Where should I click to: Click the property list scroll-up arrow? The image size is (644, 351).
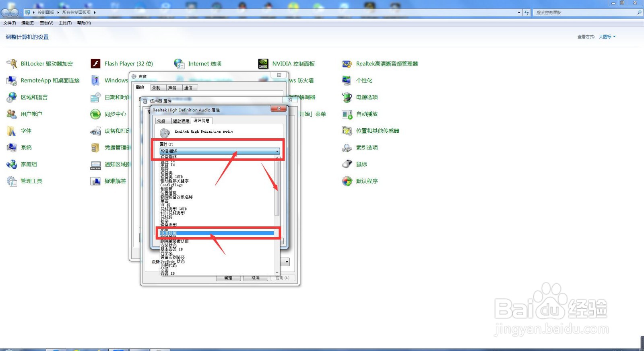[x=277, y=158]
